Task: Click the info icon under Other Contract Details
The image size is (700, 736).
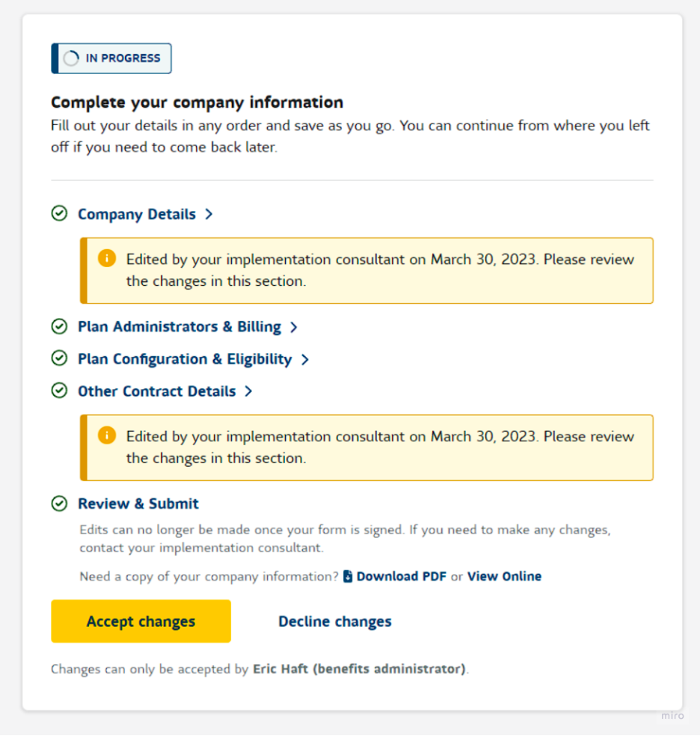Action: [107, 435]
